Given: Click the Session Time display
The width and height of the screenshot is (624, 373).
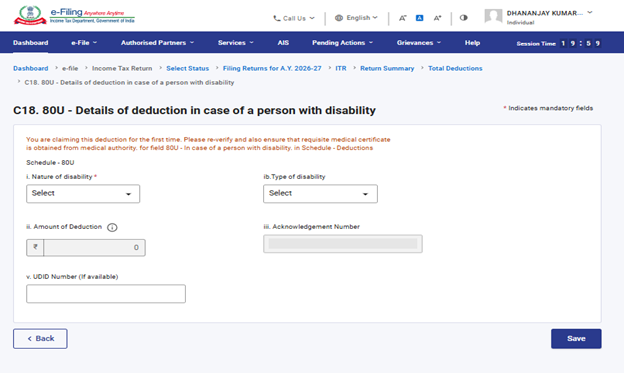Looking at the screenshot, I should [559, 43].
